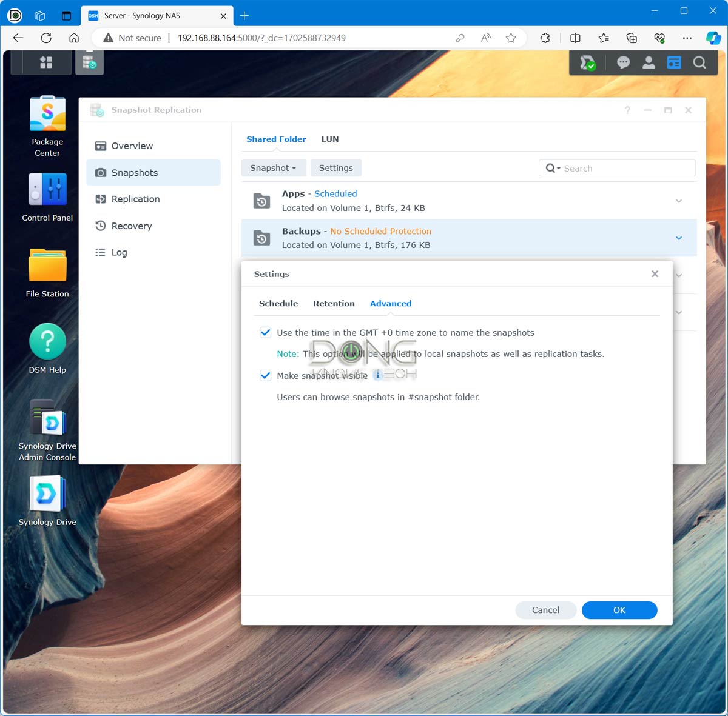
Task: Toggle GMT +0 time zone naming checkbox
Action: [266, 332]
